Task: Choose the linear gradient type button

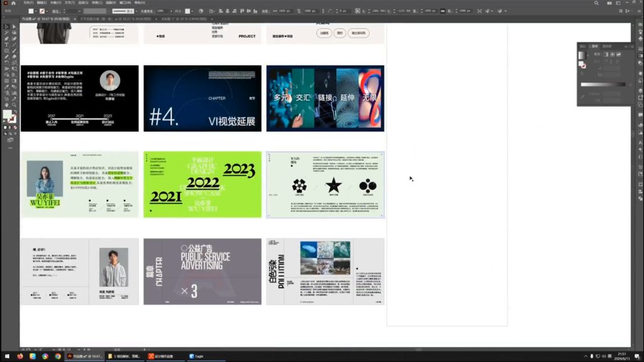Action: click(x=605, y=55)
